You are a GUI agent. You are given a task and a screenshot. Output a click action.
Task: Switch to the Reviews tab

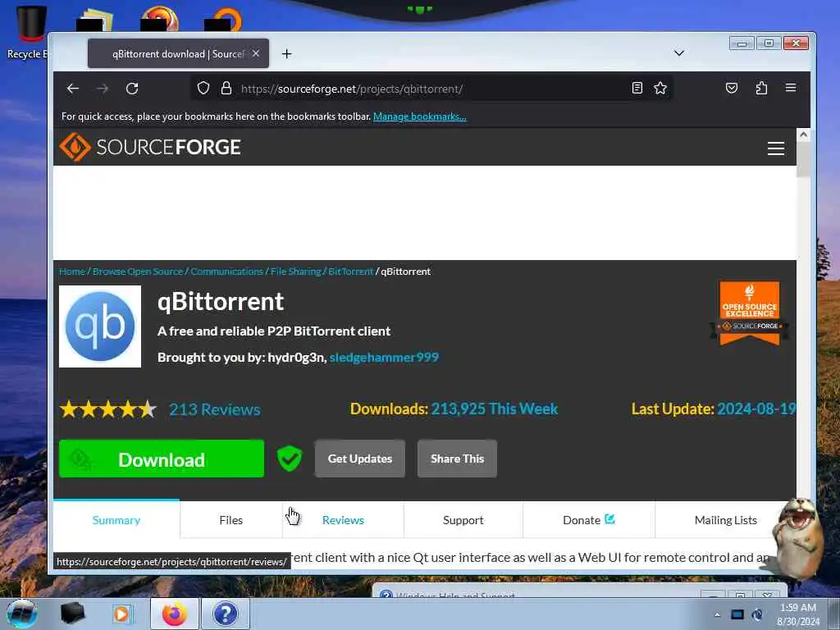pos(343,519)
